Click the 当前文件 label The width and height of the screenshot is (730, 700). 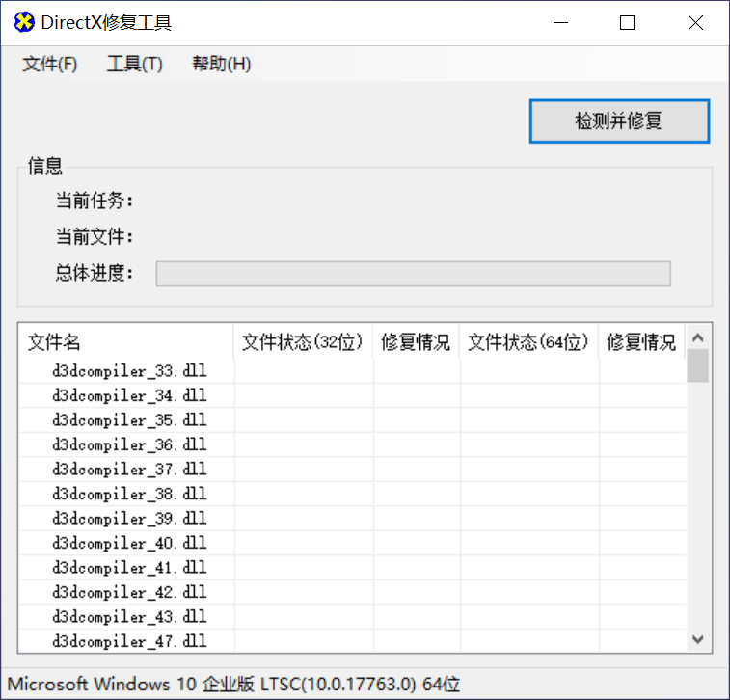pyautogui.click(x=95, y=236)
